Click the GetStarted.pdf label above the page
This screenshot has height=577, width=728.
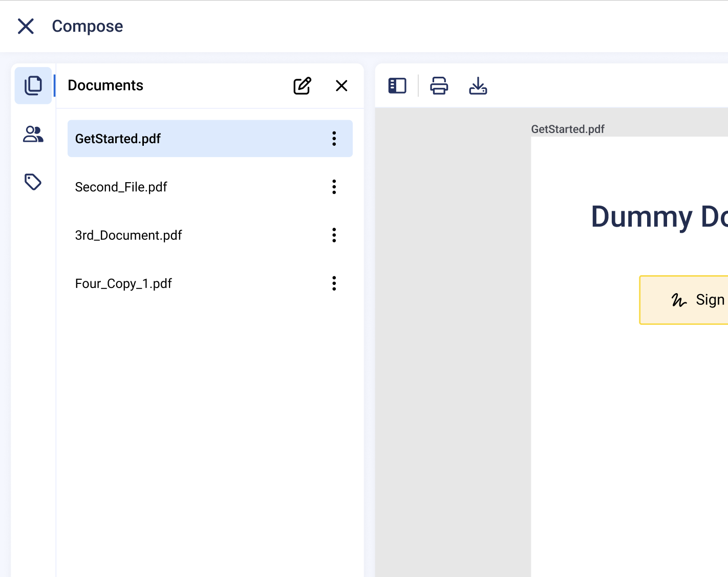[x=567, y=129]
